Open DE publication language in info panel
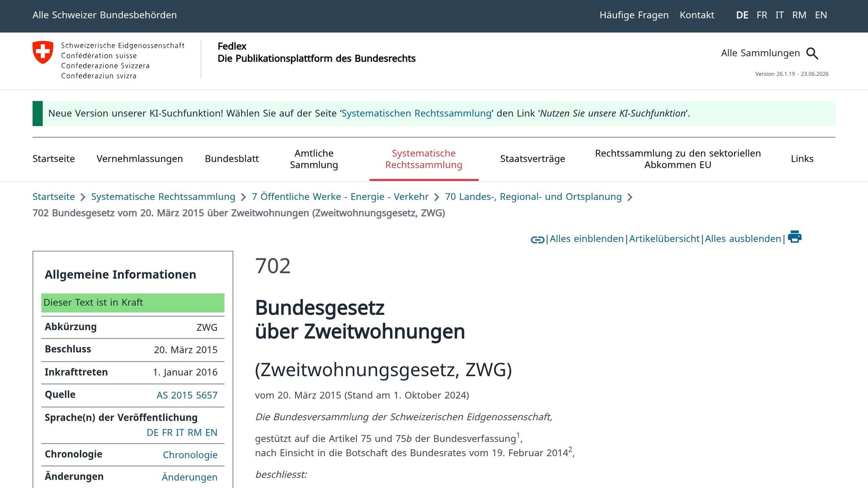 click(x=153, y=433)
